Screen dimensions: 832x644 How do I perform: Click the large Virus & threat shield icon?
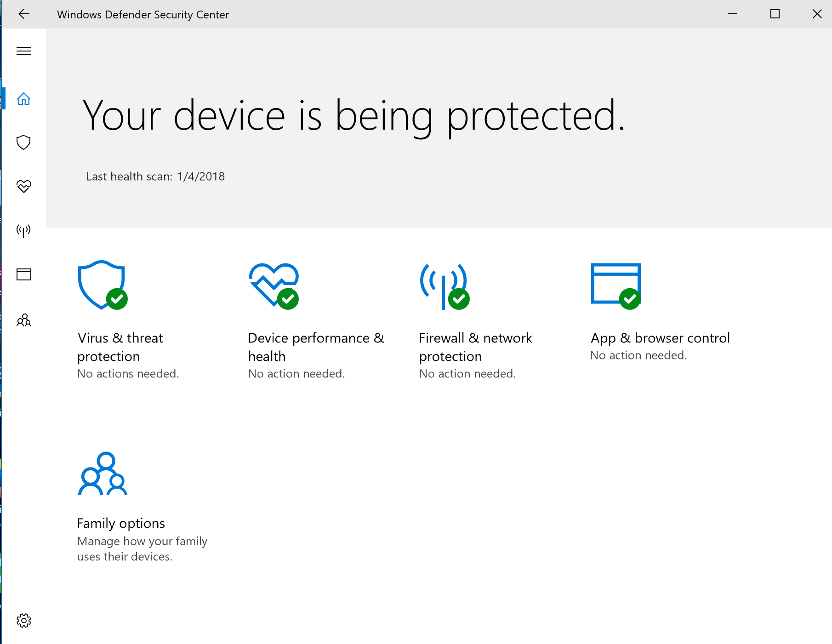pos(102,285)
